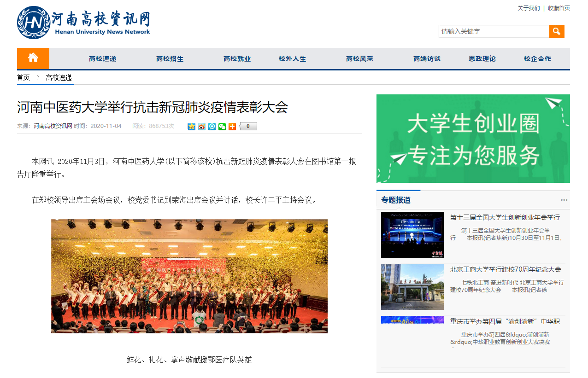The height and width of the screenshot is (378, 588).
Task: Click the 关于我们 link at top
Action: pyautogui.click(x=529, y=8)
